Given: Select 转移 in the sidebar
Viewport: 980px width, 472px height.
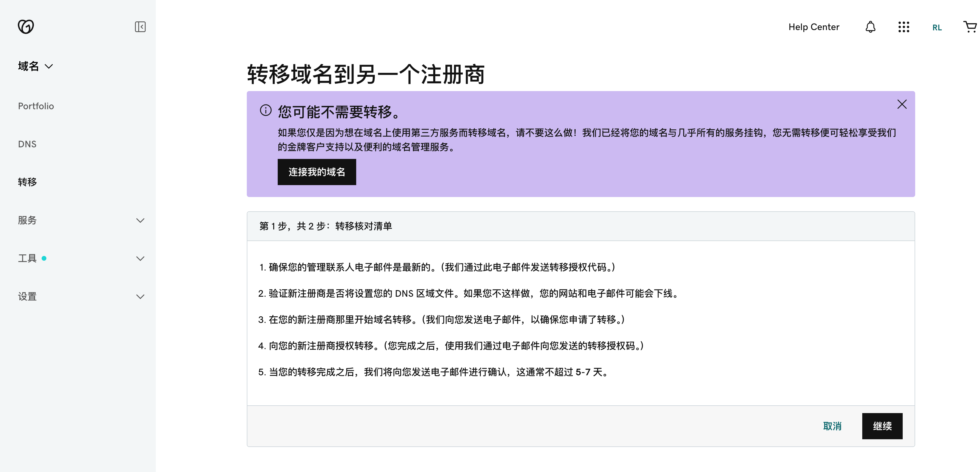Looking at the screenshot, I should (27, 182).
